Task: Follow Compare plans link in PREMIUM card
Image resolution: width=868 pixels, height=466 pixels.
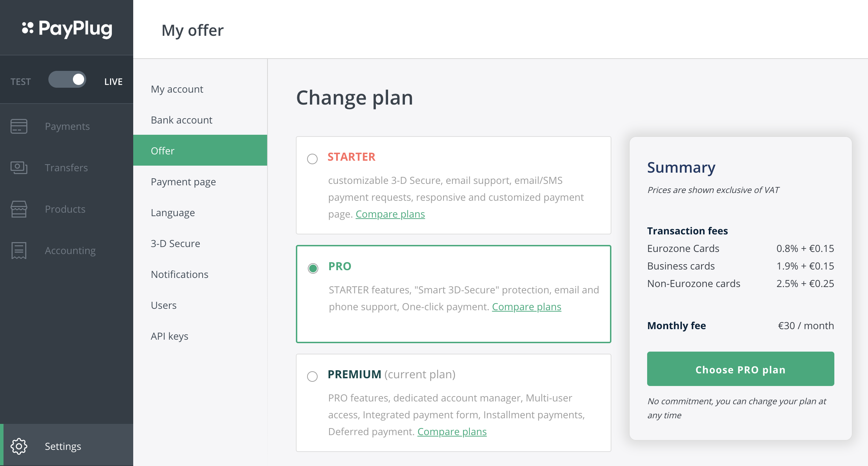Action: coord(452,432)
